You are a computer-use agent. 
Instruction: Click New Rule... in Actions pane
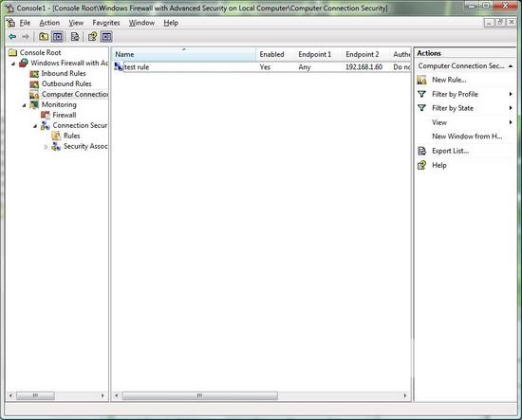tap(449, 80)
